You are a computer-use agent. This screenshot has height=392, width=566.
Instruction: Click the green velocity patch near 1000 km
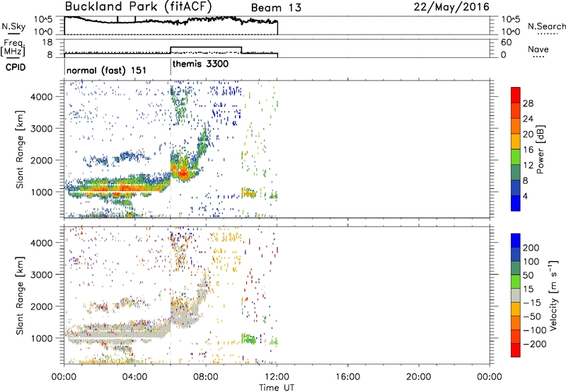tap(249, 339)
